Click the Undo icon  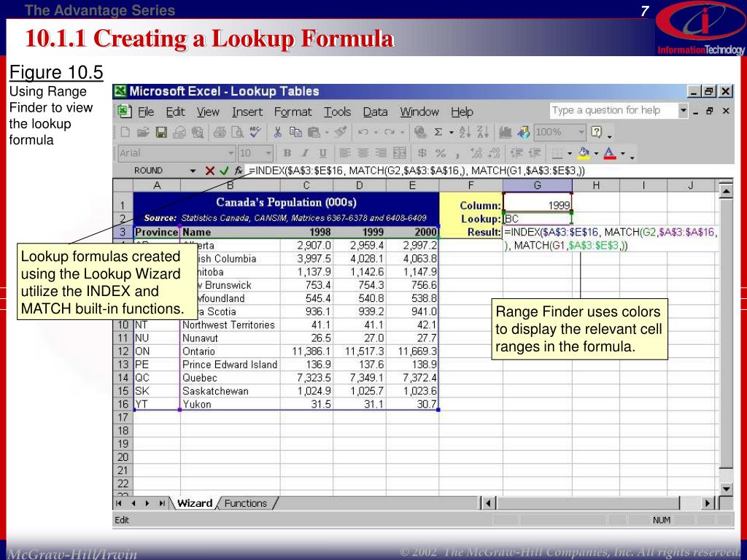tap(363, 133)
